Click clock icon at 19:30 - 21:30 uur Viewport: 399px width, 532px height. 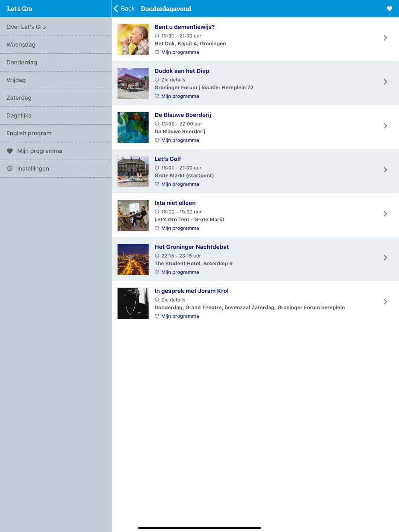[x=157, y=36]
